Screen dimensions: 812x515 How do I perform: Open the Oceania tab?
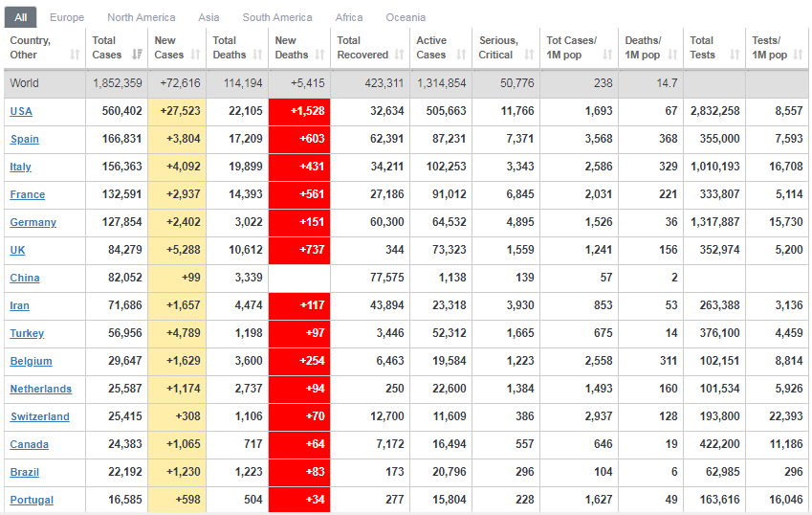click(406, 17)
